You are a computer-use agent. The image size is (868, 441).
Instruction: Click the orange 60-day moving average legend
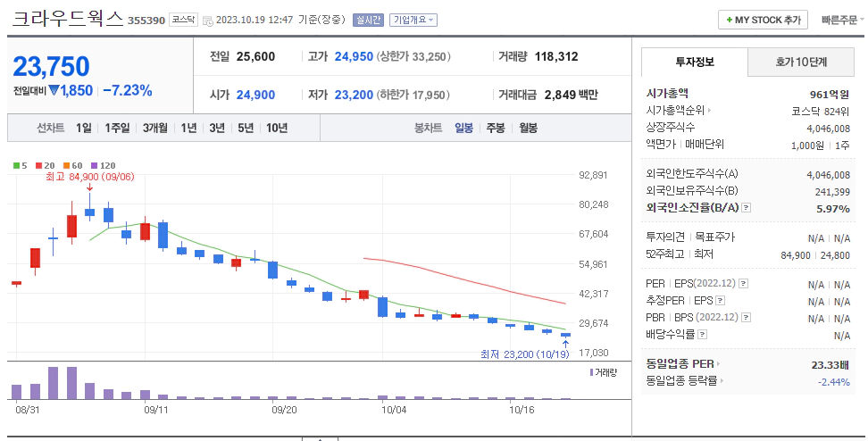click(73, 165)
